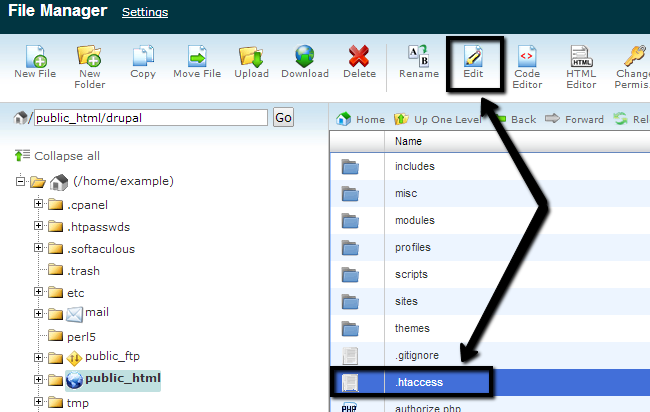The width and height of the screenshot is (650, 412).
Task: Launch the HTML Editor tool
Action: 581,67
